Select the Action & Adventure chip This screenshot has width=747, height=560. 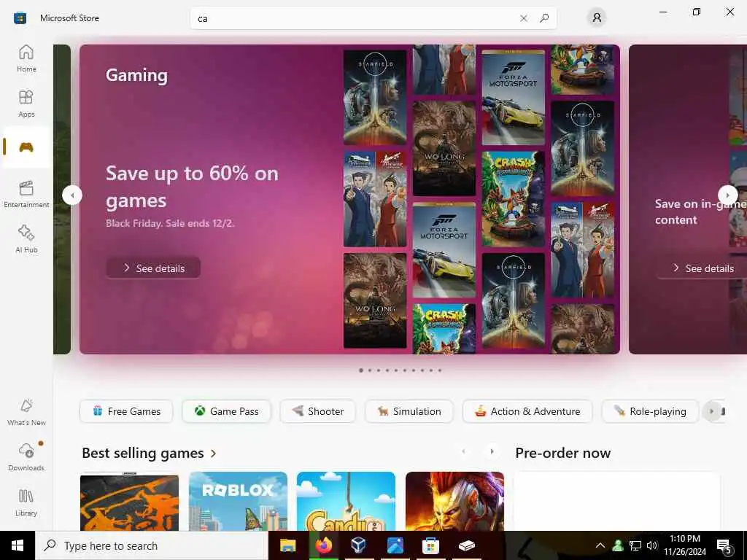click(527, 411)
